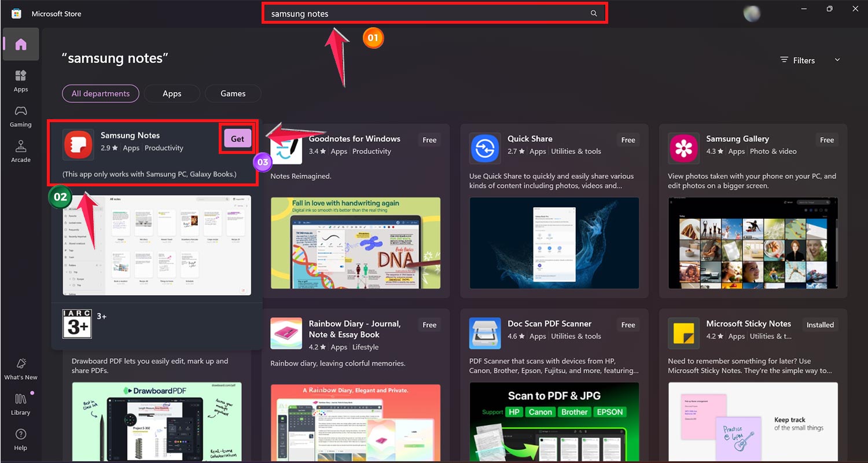Image resolution: width=868 pixels, height=463 pixels.
Task: Open the Filters dropdown
Action: click(x=803, y=60)
